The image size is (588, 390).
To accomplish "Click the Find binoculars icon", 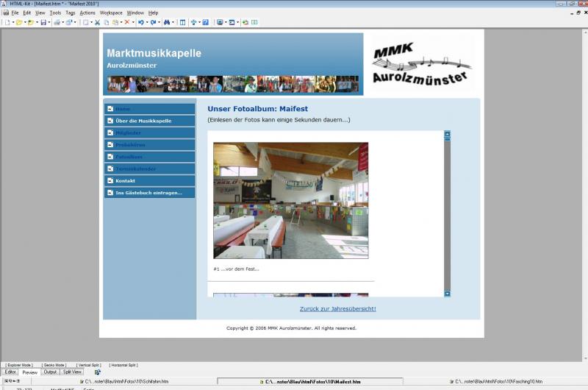I will click(x=167, y=23).
